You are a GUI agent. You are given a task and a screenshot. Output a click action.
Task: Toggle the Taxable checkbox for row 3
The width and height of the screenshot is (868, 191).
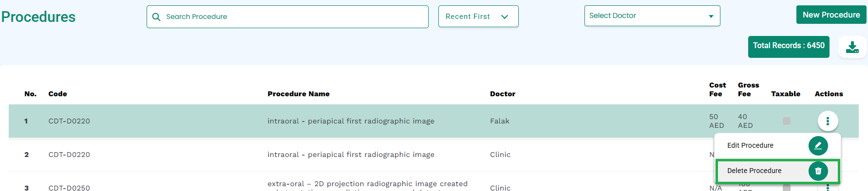click(786, 188)
